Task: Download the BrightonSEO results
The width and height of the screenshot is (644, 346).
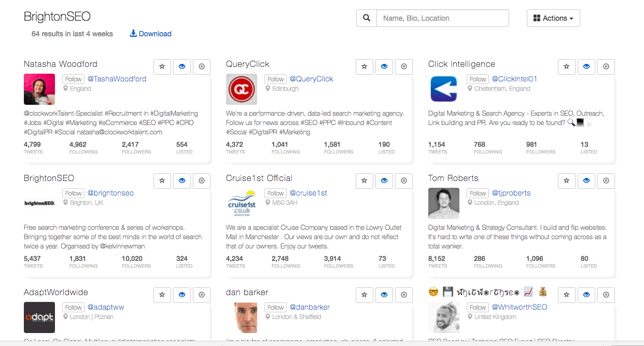Action: coord(150,34)
